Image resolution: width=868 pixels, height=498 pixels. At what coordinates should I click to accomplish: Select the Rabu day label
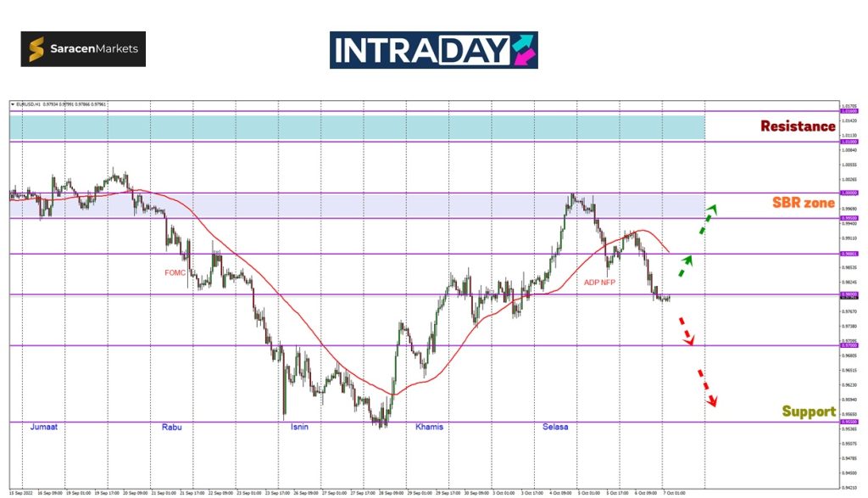pos(171,427)
